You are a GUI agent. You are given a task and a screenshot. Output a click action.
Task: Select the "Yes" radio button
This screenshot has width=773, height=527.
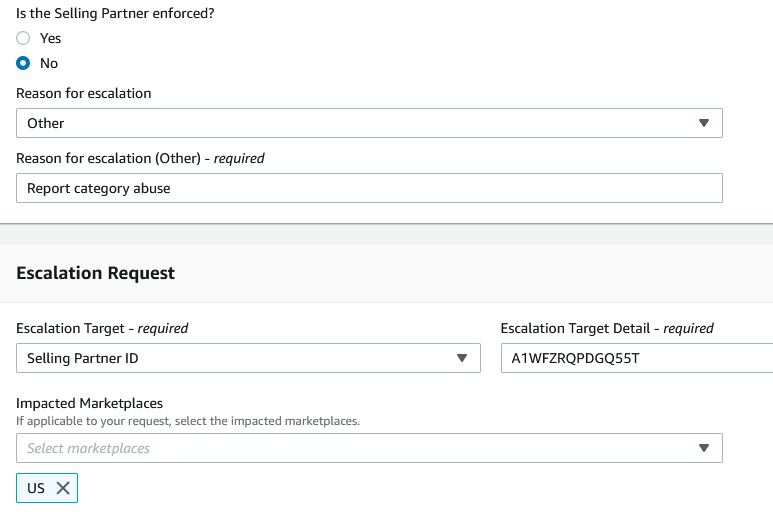(x=23, y=38)
